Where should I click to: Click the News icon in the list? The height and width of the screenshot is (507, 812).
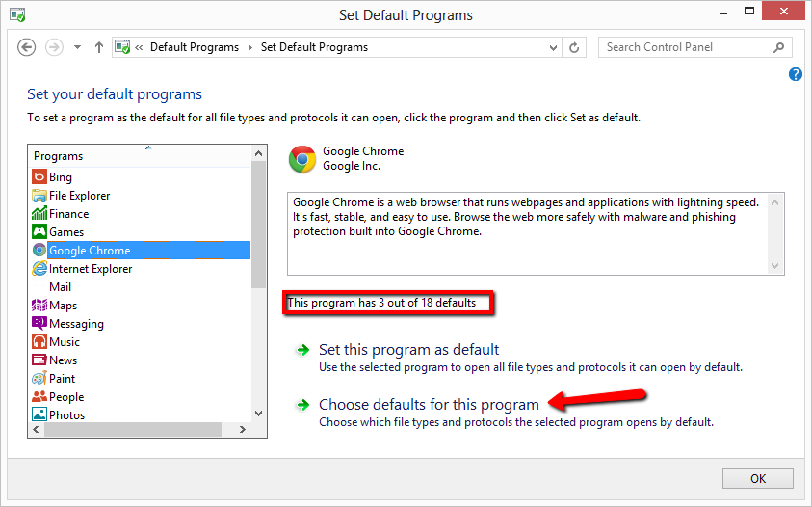[39, 360]
